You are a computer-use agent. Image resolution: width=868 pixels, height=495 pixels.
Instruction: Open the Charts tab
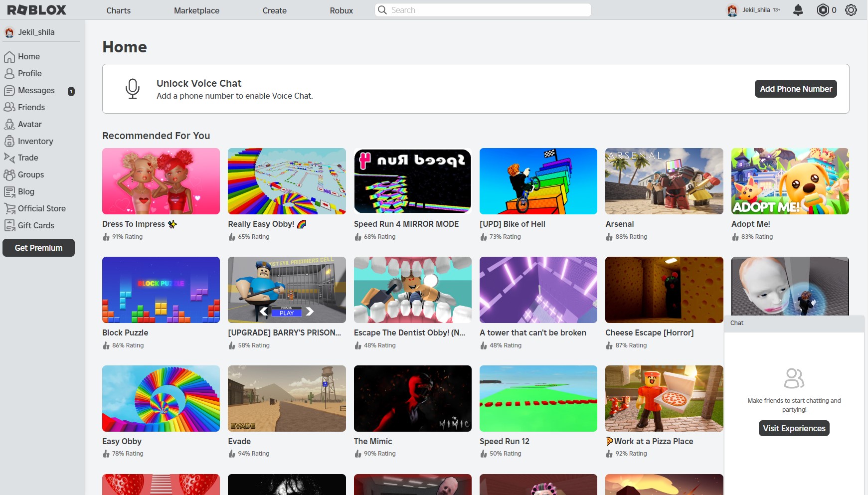click(x=119, y=10)
